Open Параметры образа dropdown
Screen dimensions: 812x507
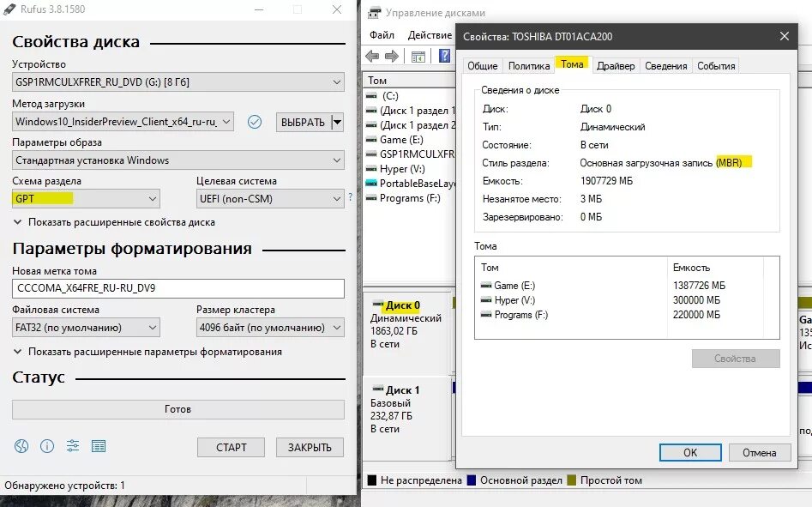point(178,160)
